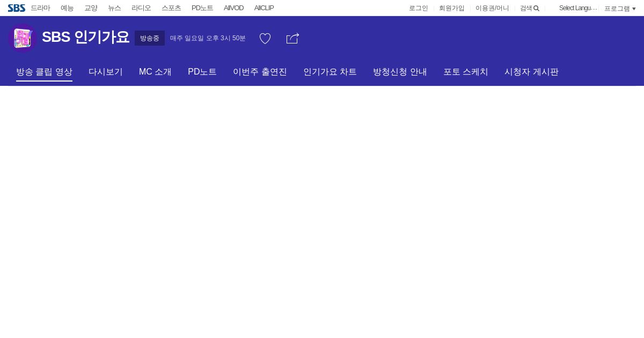Select the 시청자 게시판 tab
The height and width of the screenshot is (338, 644).
(x=531, y=72)
